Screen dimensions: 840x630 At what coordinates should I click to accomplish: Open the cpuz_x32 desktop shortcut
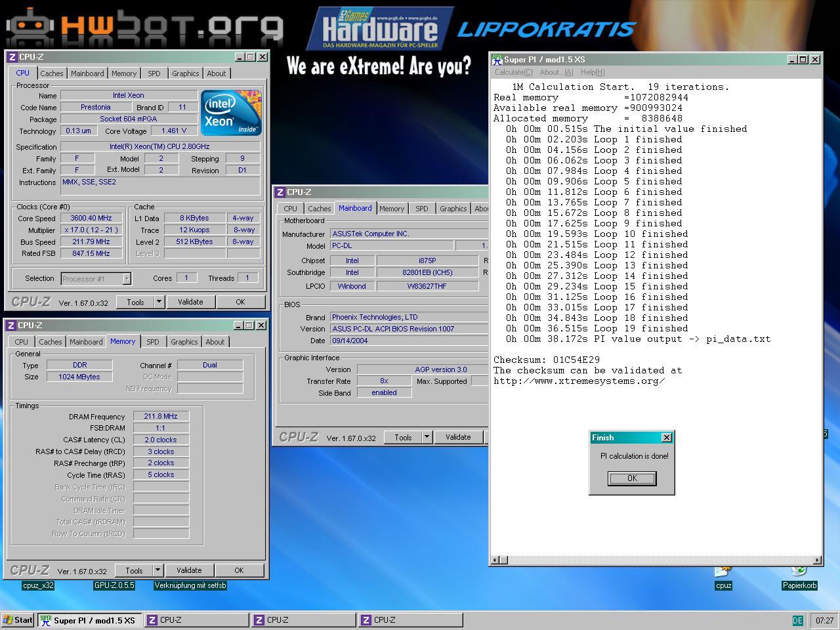[38, 585]
